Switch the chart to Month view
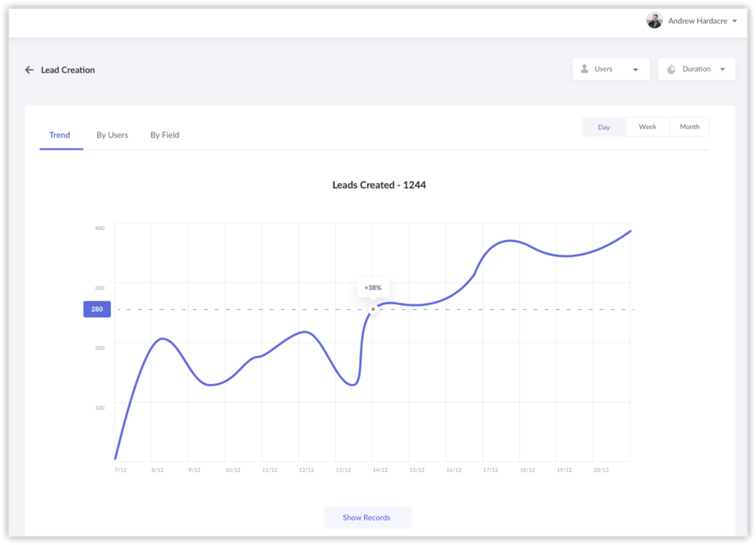The image size is (756, 545). click(x=689, y=127)
